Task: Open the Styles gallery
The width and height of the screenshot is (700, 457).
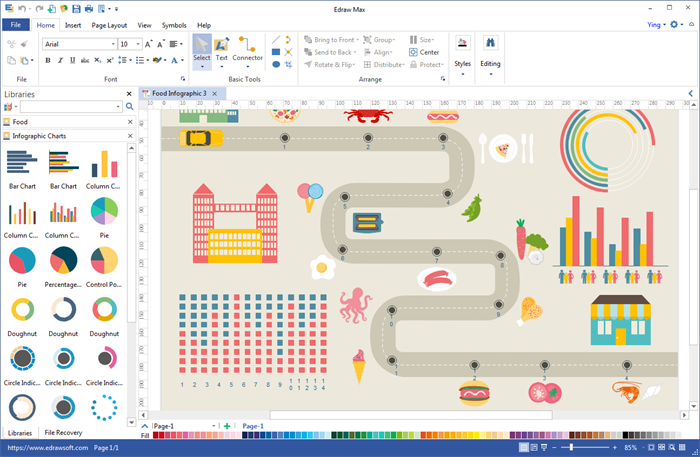Action: pos(462,50)
